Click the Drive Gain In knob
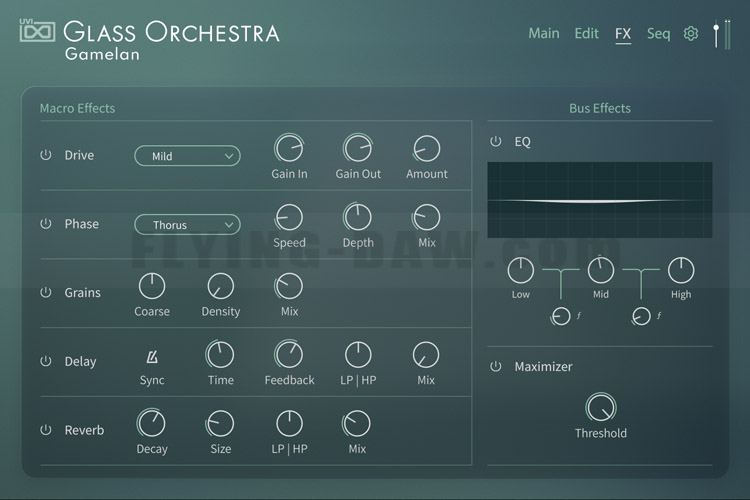750x500 pixels. click(x=289, y=148)
